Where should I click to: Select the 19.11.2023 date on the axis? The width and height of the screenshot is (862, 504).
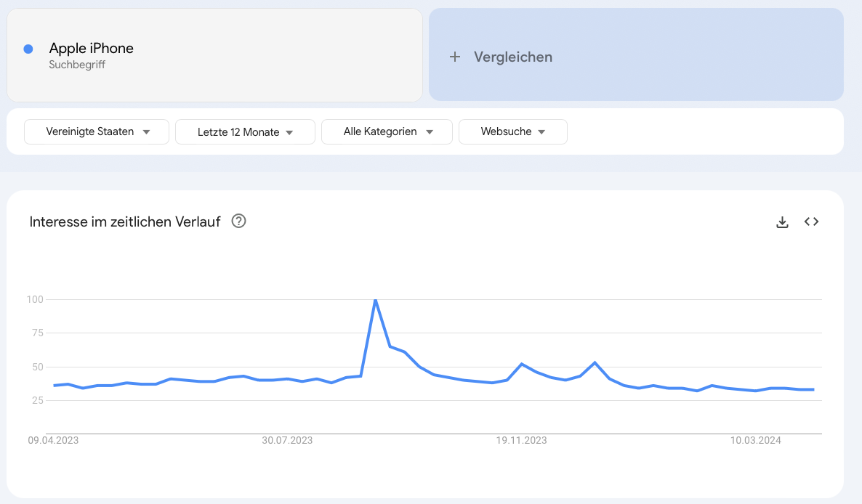tap(521, 440)
